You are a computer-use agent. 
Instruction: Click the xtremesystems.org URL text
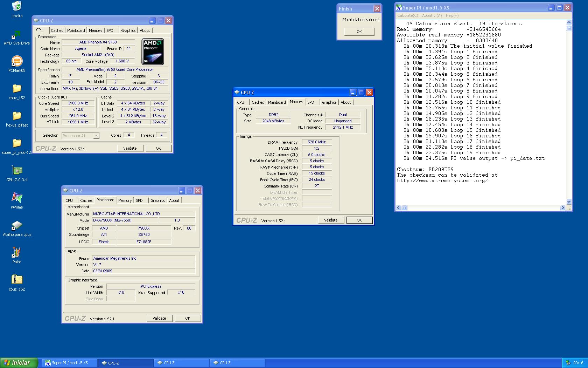pos(443,181)
